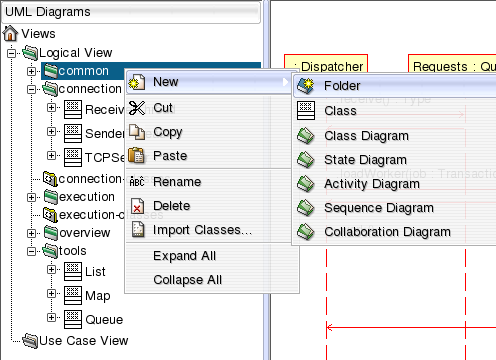Viewport: 496px width, 360px height.
Task: Choose Cut from the context menu
Action: tap(209, 108)
